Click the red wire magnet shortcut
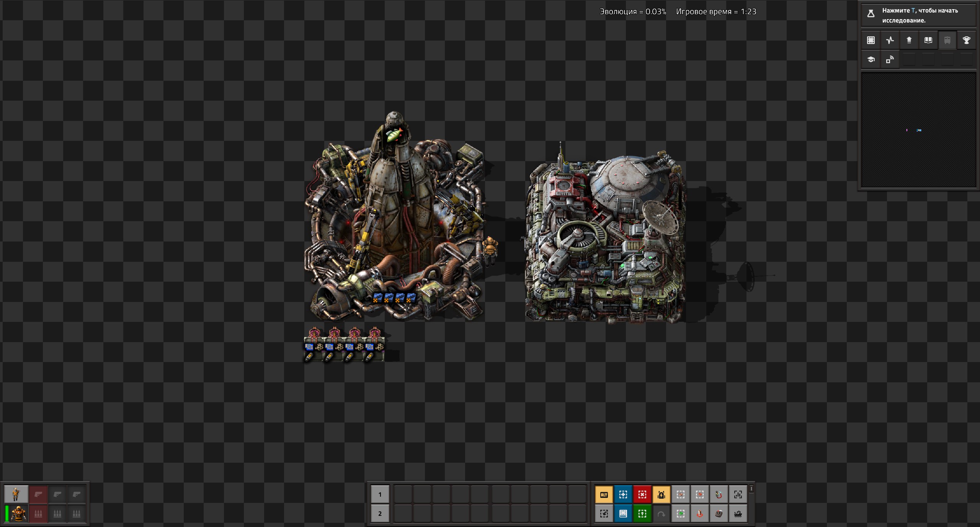 pyautogui.click(x=719, y=494)
